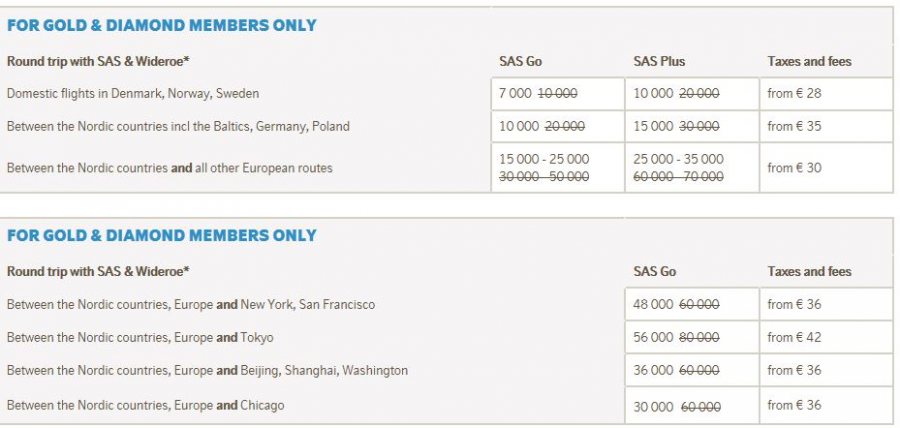Click the Europe and Chicago route row

point(145,405)
